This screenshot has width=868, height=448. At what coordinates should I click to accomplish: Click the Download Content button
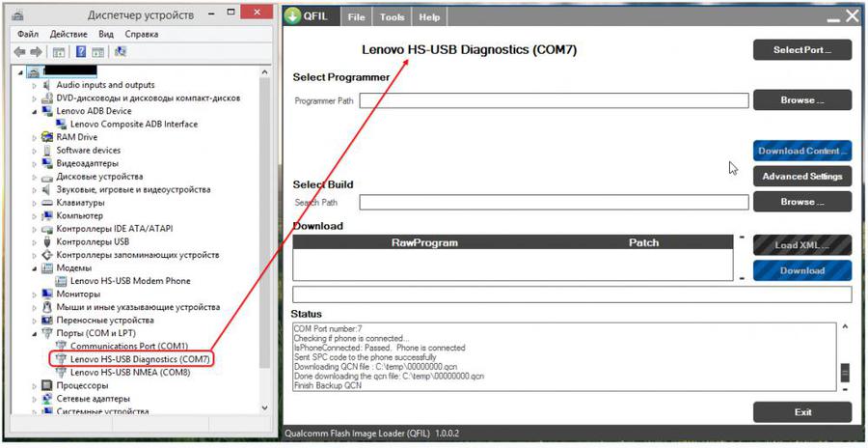[x=802, y=151]
